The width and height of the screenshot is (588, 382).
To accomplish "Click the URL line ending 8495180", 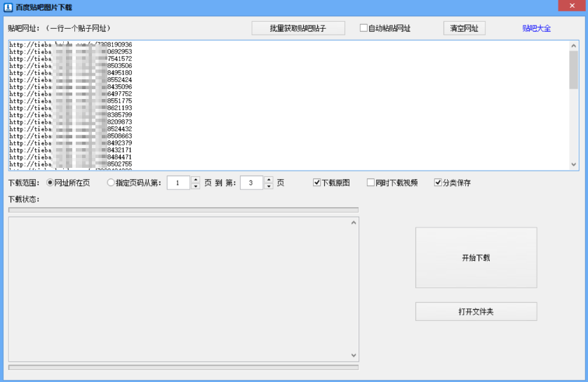I will [70, 73].
